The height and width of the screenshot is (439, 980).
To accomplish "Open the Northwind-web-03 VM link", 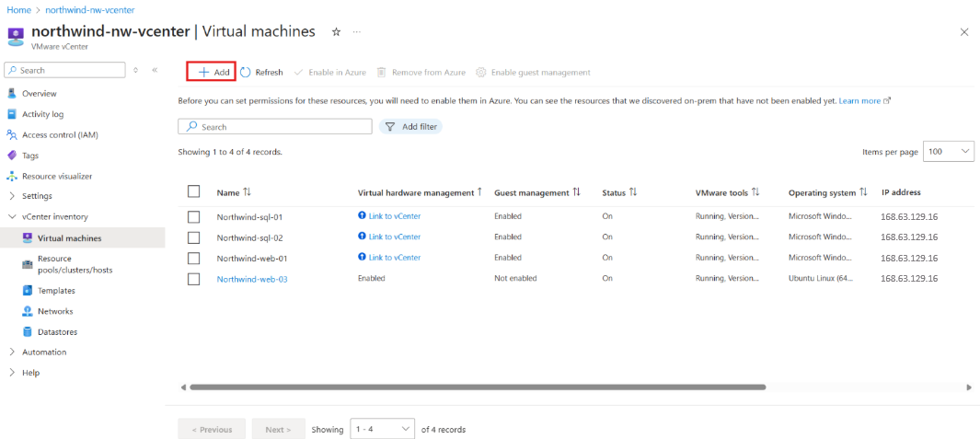I will click(252, 280).
